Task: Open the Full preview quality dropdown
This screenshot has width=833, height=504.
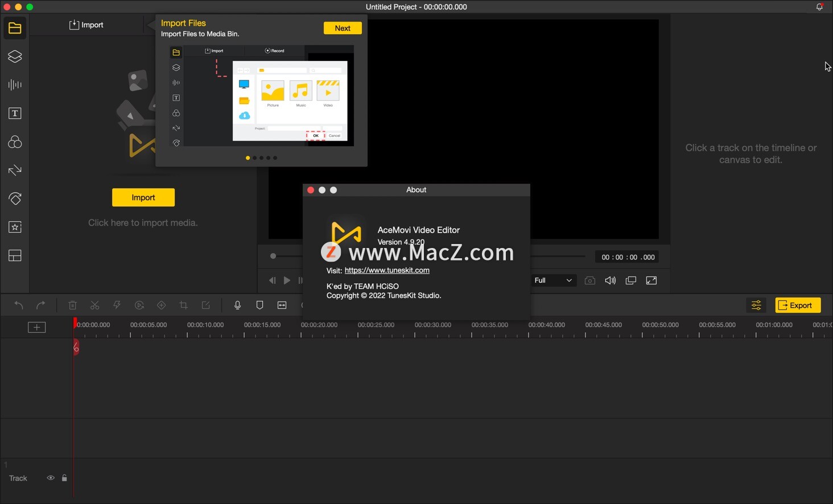Action: [554, 280]
